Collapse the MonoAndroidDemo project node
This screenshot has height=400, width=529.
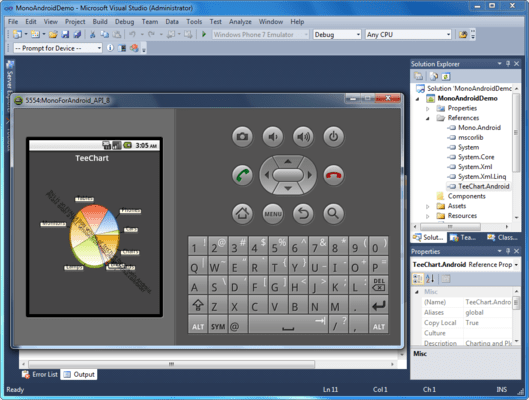tap(418, 99)
